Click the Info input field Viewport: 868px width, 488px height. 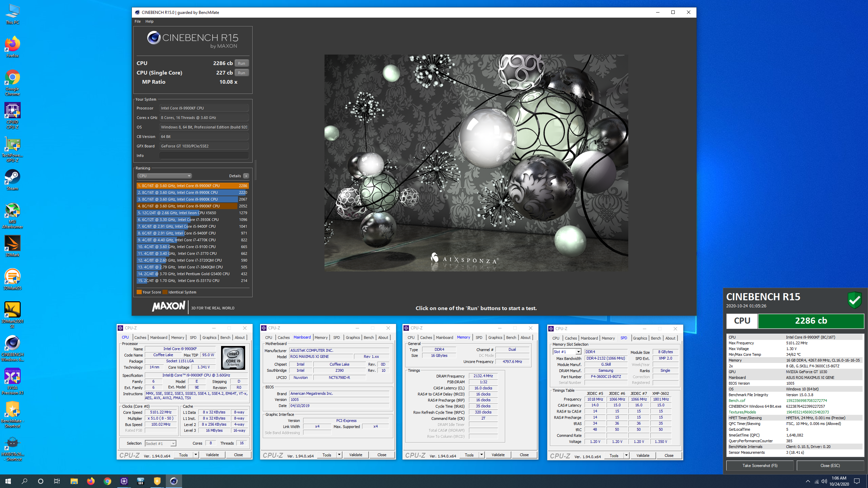tap(204, 156)
